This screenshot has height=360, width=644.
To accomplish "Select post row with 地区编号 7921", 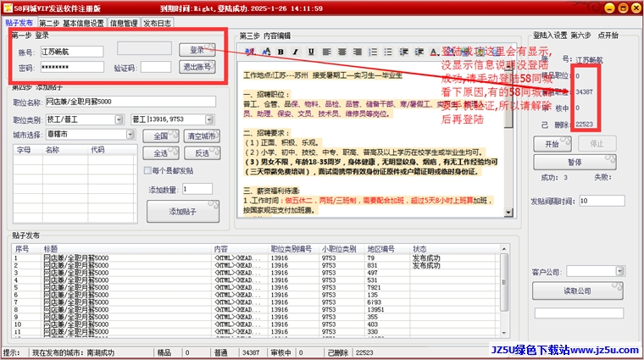I will point(256,287).
